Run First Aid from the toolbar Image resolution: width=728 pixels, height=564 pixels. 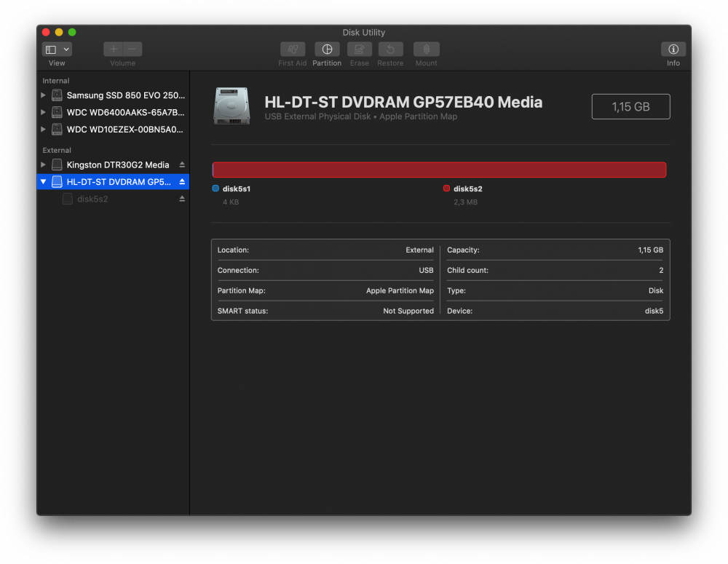coord(293,49)
